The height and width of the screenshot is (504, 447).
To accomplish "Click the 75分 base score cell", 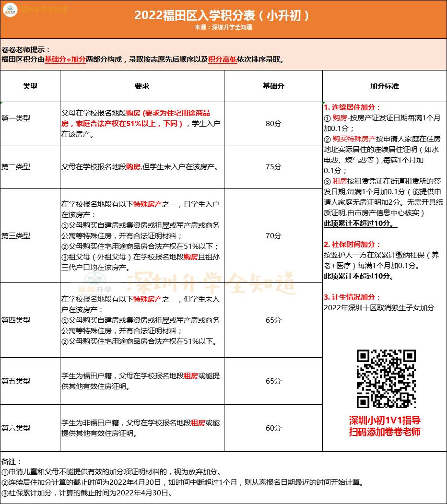I will pyautogui.click(x=273, y=167).
